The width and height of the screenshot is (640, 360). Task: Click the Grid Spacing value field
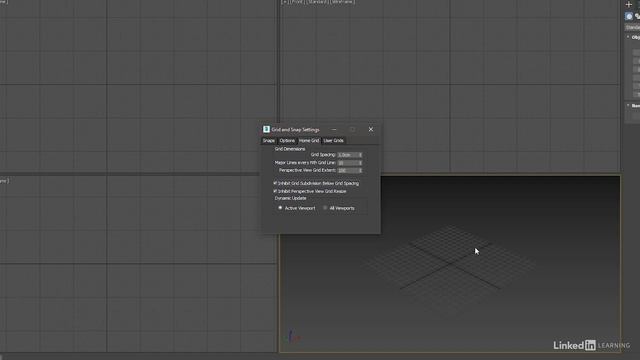(348, 155)
